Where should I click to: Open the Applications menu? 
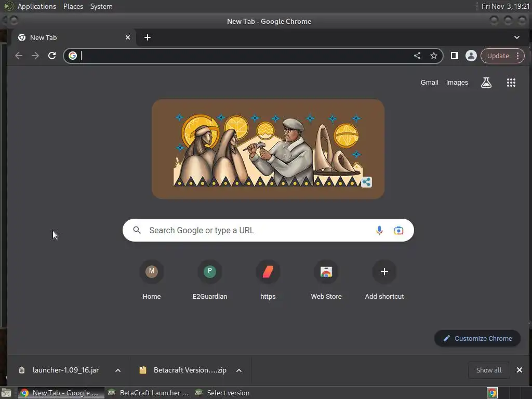click(37, 6)
